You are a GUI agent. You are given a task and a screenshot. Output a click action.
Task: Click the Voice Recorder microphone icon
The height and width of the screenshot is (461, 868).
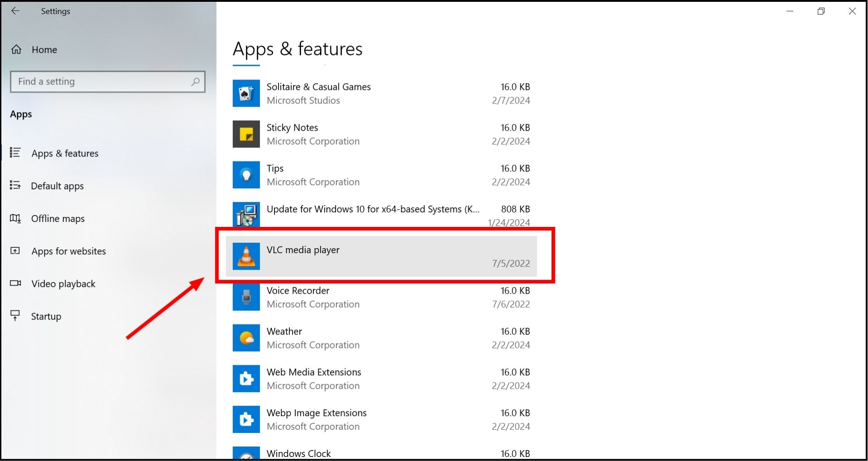[x=246, y=297]
